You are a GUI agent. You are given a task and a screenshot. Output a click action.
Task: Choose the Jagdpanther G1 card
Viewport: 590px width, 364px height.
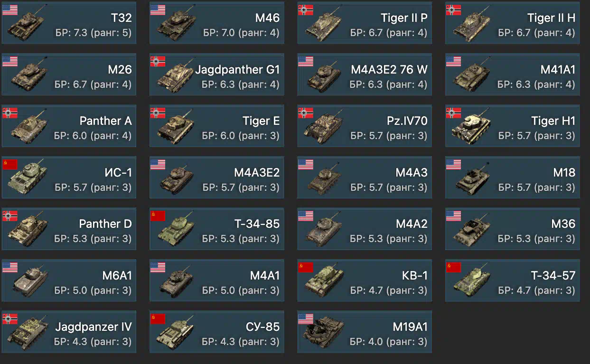[216, 75]
